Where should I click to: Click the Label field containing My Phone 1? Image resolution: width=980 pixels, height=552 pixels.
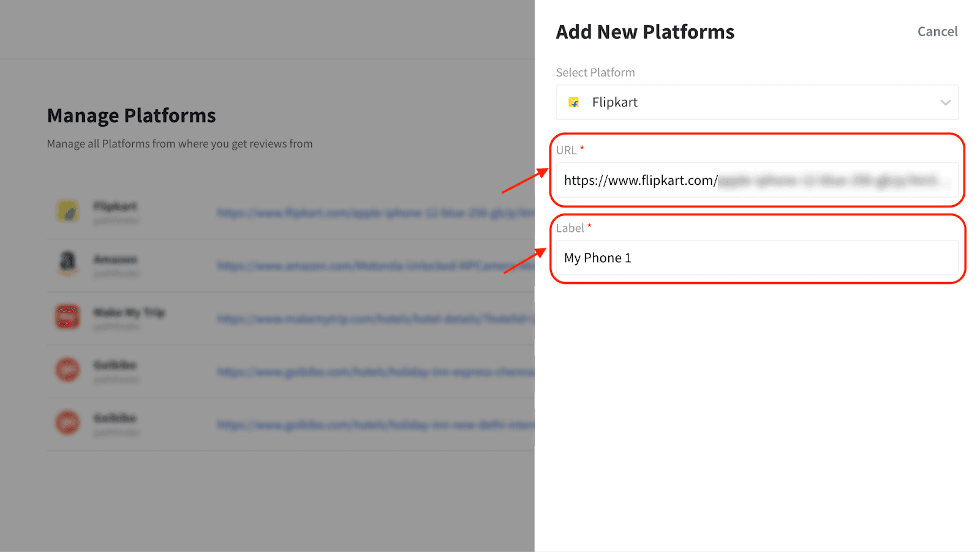point(756,258)
